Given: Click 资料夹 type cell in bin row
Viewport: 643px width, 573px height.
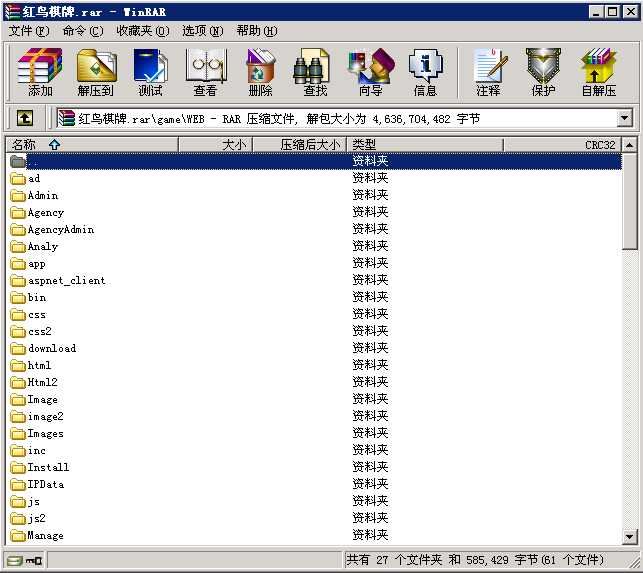Looking at the screenshot, I should tap(370, 297).
